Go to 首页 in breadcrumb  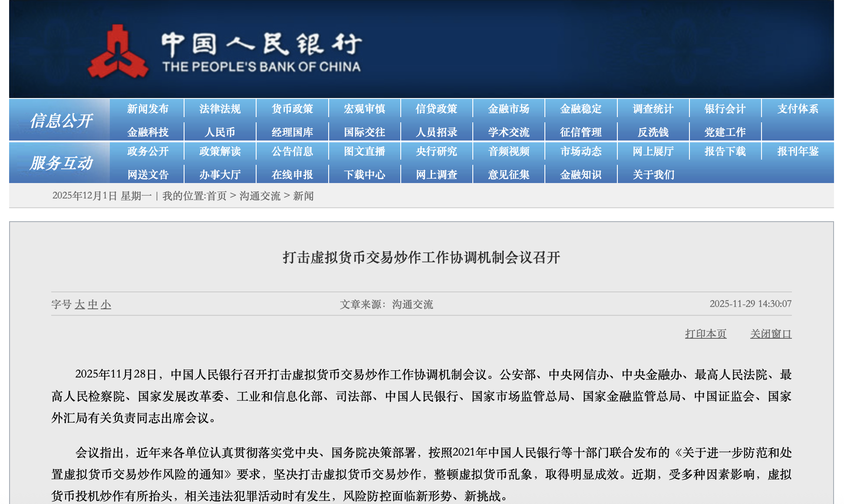(x=217, y=196)
